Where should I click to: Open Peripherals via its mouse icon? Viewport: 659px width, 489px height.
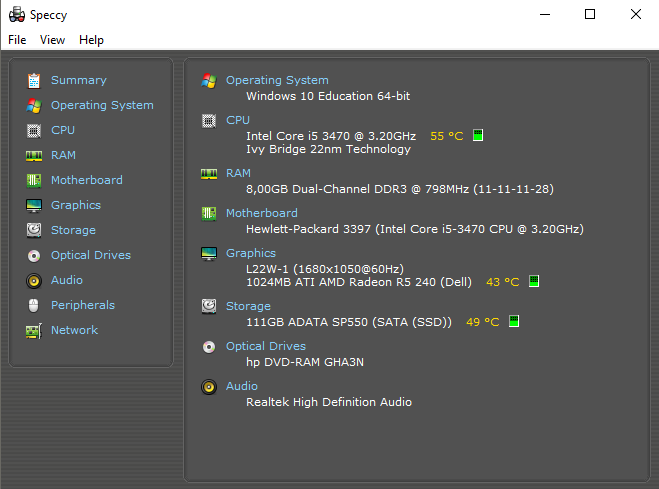coord(34,305)
